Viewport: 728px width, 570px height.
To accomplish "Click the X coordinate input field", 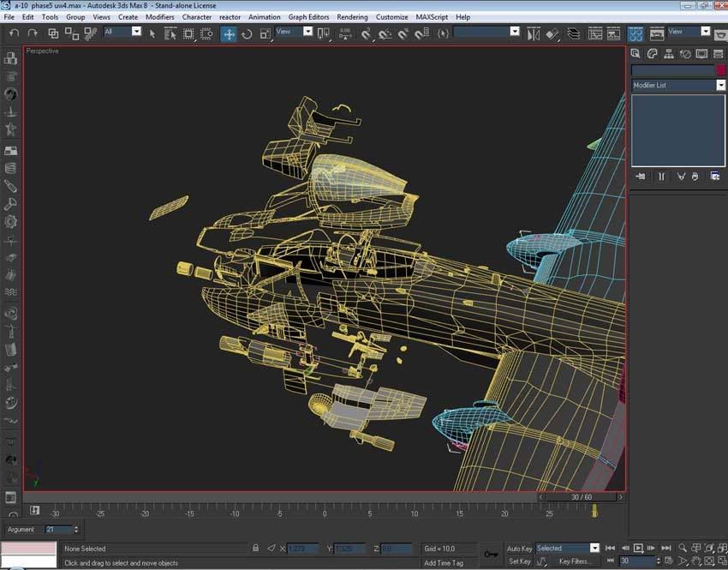I will click(304, 548).
